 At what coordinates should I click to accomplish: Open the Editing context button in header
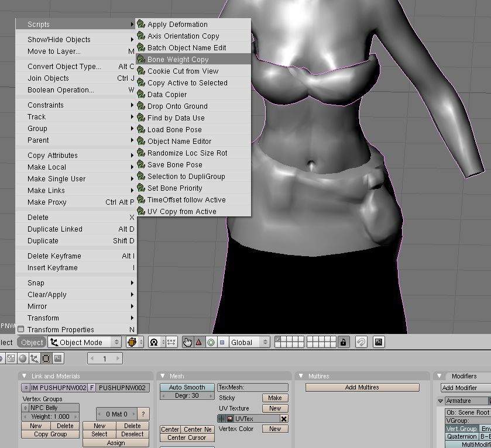click(x=44, y=359)
